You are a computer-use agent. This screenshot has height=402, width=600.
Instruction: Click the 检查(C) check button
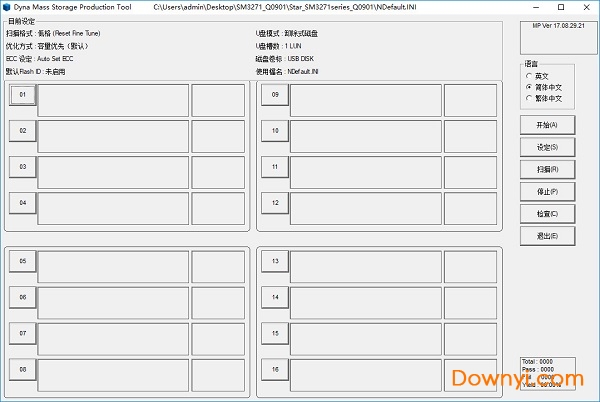pyautogui.click(x=547, y=213)
